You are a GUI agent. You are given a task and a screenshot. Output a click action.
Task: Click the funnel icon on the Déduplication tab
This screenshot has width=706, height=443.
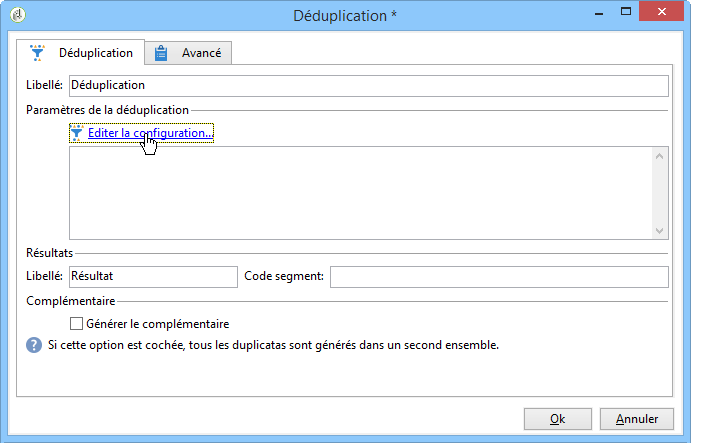(39, 52)
